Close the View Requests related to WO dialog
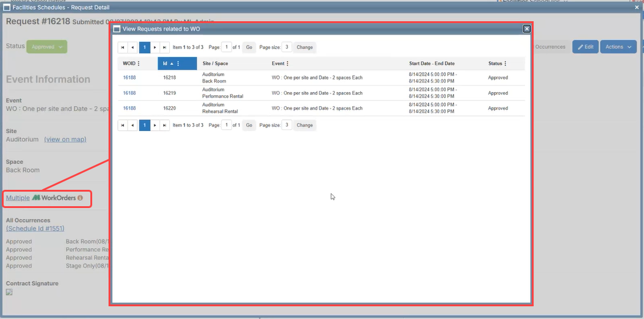 click(x=526, y=29)
